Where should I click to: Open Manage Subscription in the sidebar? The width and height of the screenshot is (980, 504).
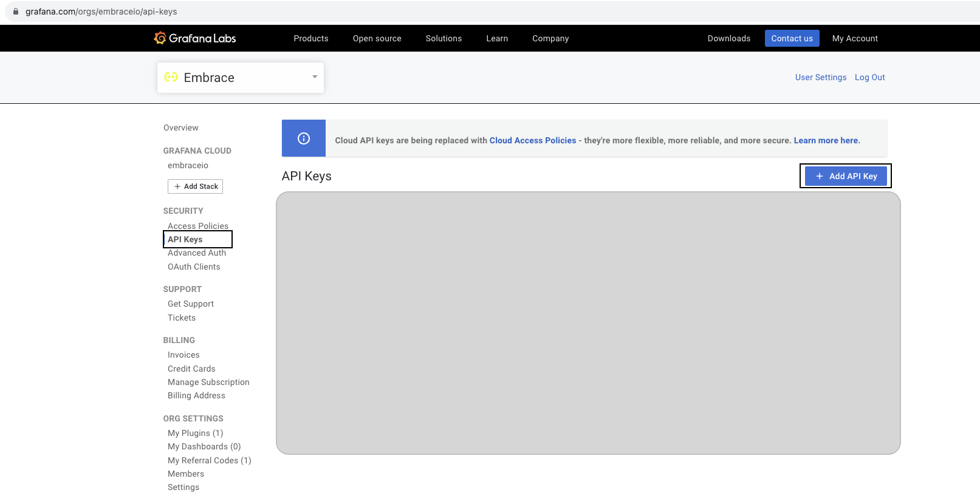point(208,382)
